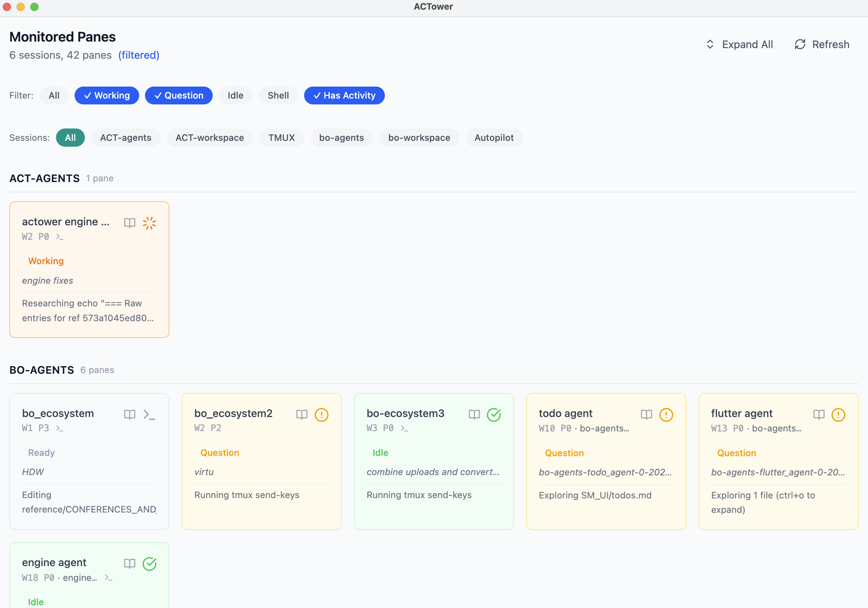
Task: Open book icon on todo agent card
Action: point(646,415)
